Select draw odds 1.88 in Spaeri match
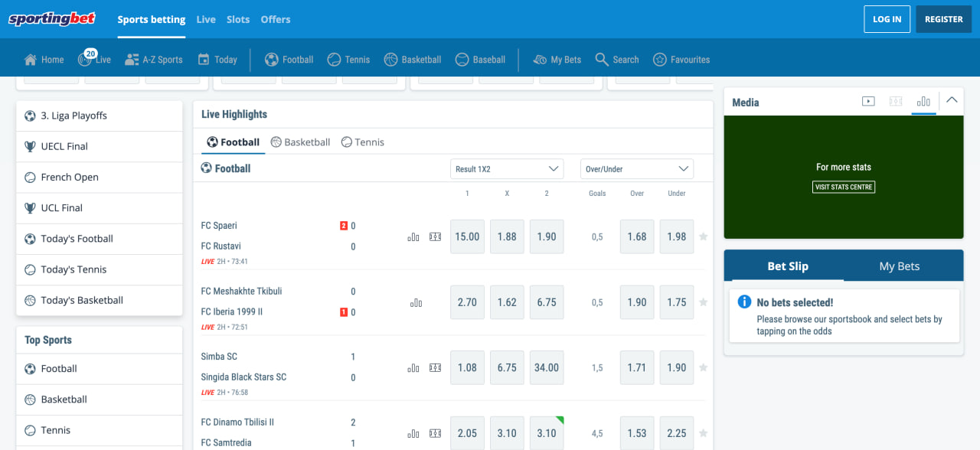980x450 pixels. coord(507,236)
